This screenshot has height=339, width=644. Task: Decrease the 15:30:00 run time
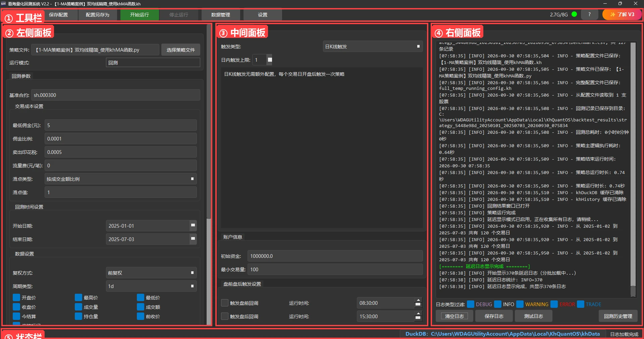418,319
